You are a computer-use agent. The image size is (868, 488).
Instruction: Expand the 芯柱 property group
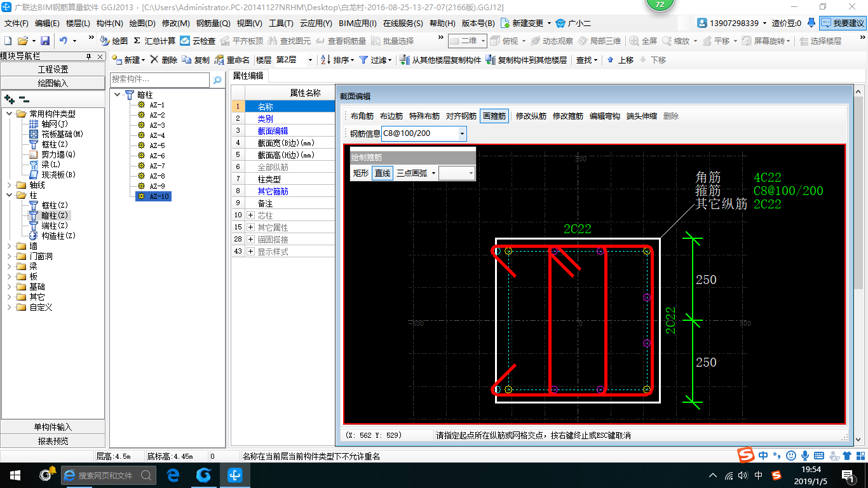point(250,215)
